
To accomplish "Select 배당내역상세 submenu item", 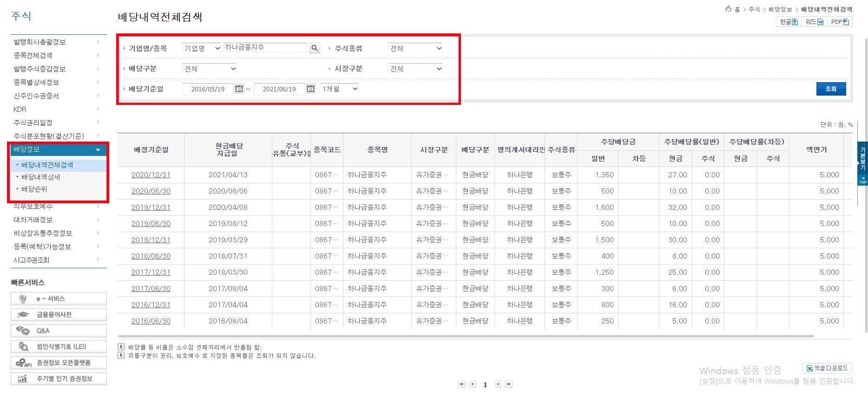I will point(40,177).
